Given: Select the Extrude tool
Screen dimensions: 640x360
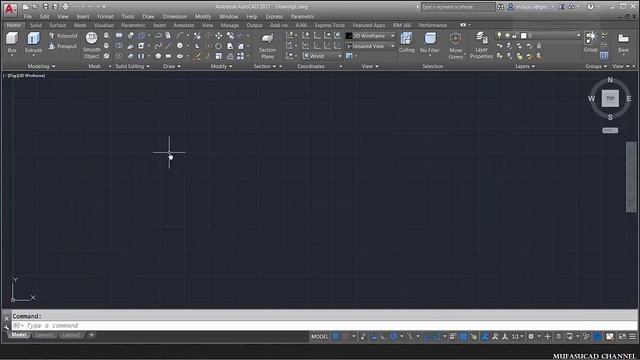Looking at the screenshot, I should point(33,43).
